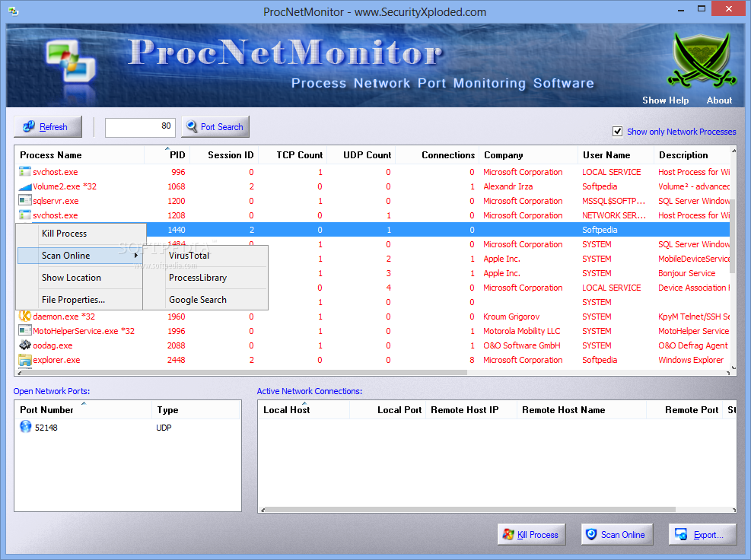
Task: Open the About link
Action: click(x=719, y=100)
